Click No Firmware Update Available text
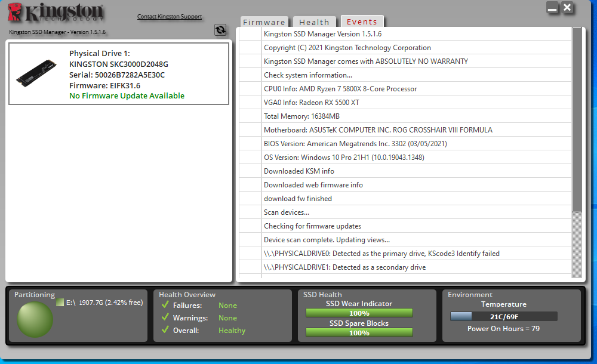Viewport: 597px width, 364px height. coord(127,95)
